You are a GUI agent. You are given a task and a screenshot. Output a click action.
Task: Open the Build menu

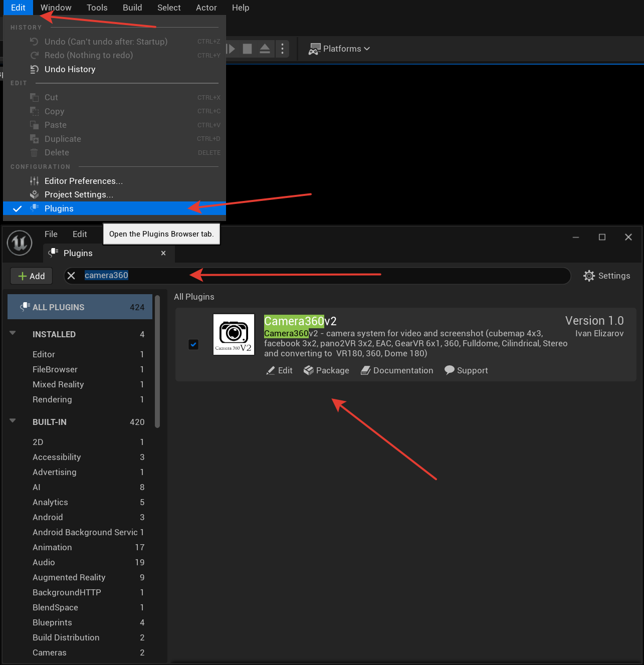132,8
